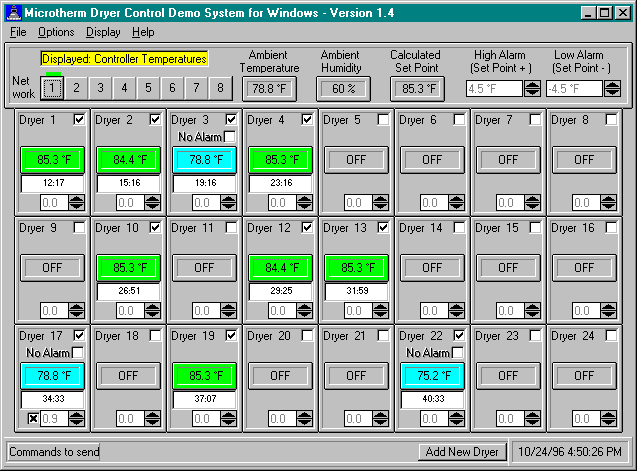This screenshot has height=471, width=637.
Task: Click Dryer 22 cyan 75.2 °F display
Action: coord(433,375)
